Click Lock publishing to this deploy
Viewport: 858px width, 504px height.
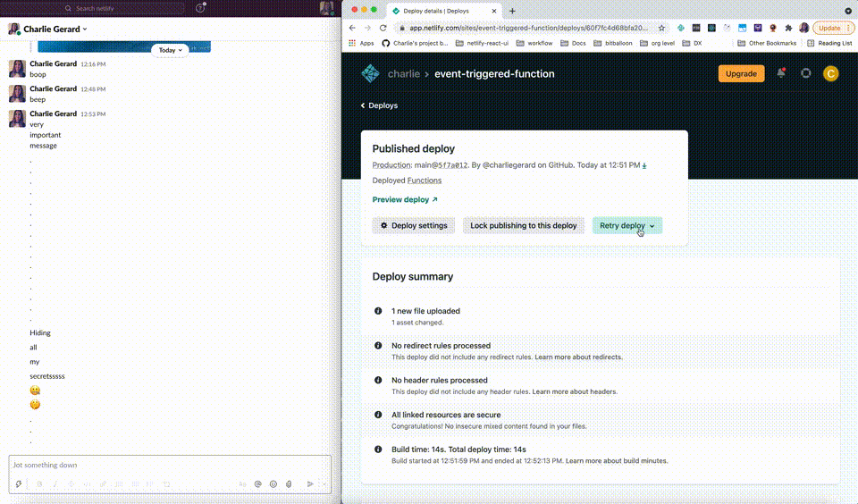point(523,225)
